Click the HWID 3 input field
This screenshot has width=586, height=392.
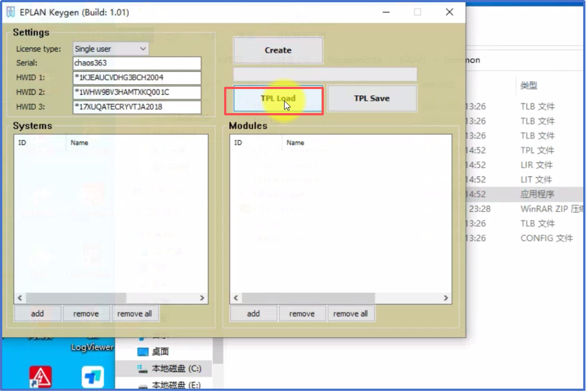[137, 107]
